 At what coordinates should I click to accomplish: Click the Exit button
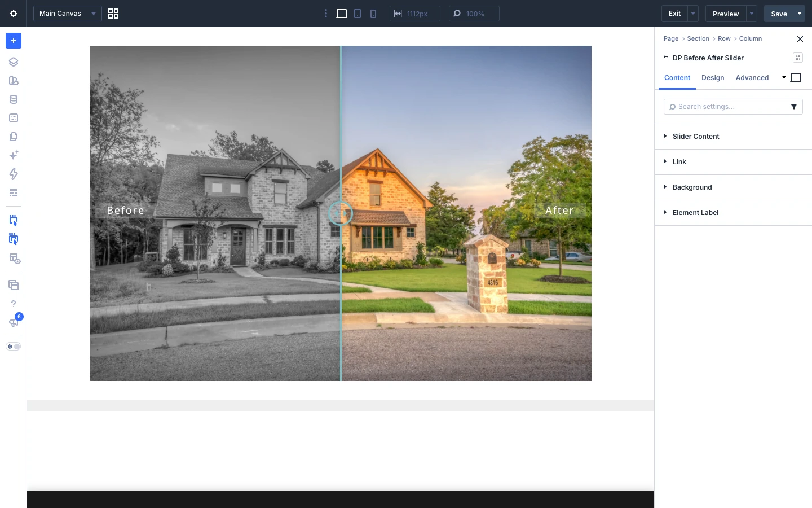(674, 14)
